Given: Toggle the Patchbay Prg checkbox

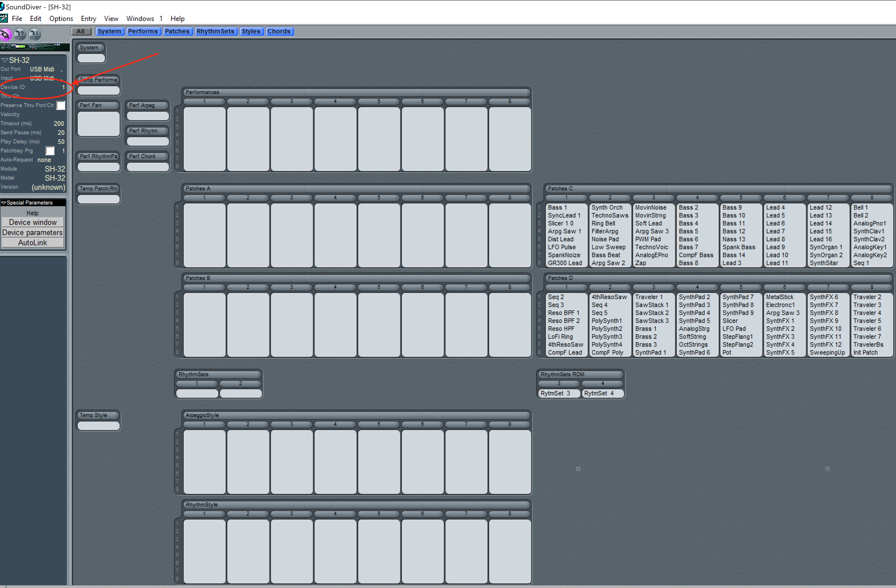Looking at the screenshot, I should [x=50, y=151].
